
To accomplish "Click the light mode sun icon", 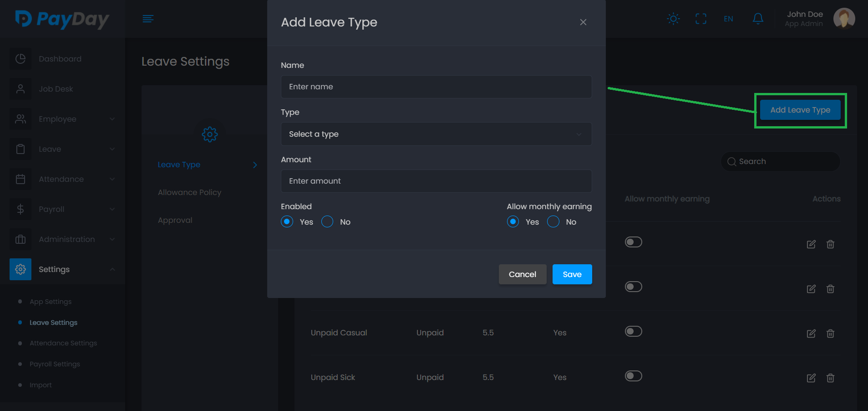I will click(x=673, y=19).
